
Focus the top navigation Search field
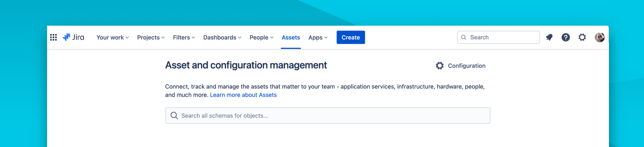point(498,37)
